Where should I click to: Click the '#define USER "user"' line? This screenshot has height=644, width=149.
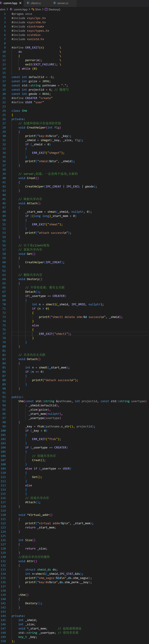pos(28,102)
